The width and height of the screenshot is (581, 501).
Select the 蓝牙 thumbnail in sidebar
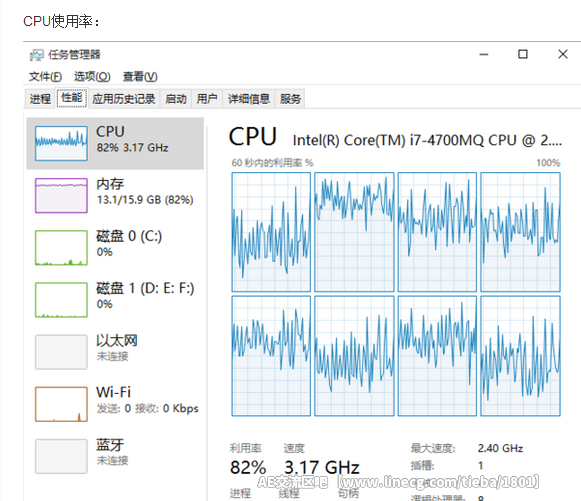click(62, 457)
